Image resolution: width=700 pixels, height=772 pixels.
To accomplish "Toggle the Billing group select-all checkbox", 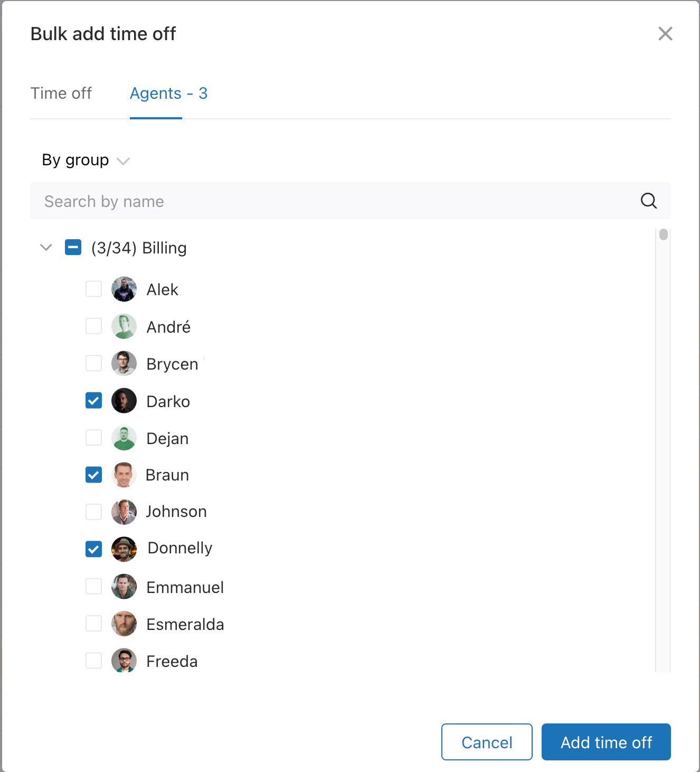I will pos(73,247).
